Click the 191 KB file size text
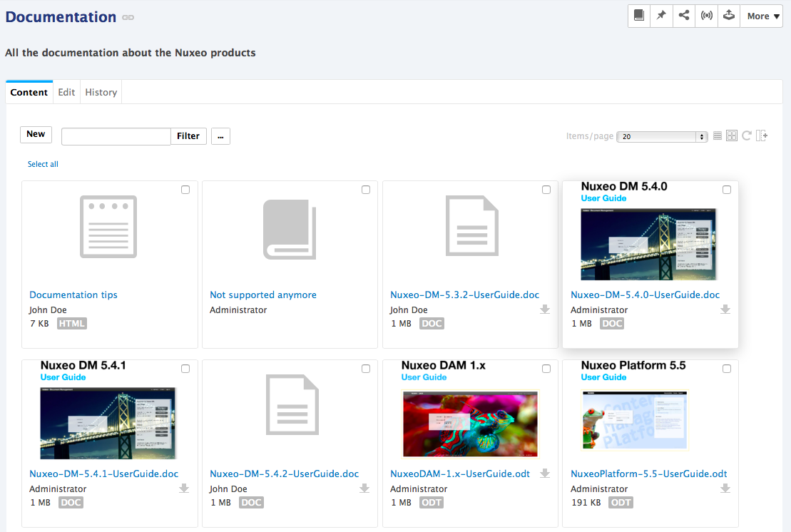The width and height of the screenshot is (791, 532). (586, 502)
